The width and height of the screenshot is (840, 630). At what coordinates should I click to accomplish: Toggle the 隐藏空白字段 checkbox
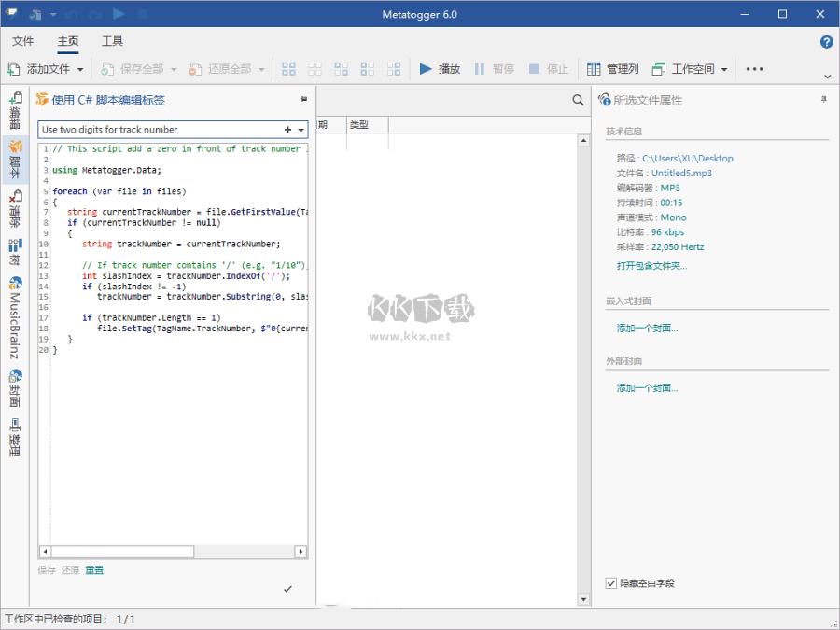[x=611, y=583]
